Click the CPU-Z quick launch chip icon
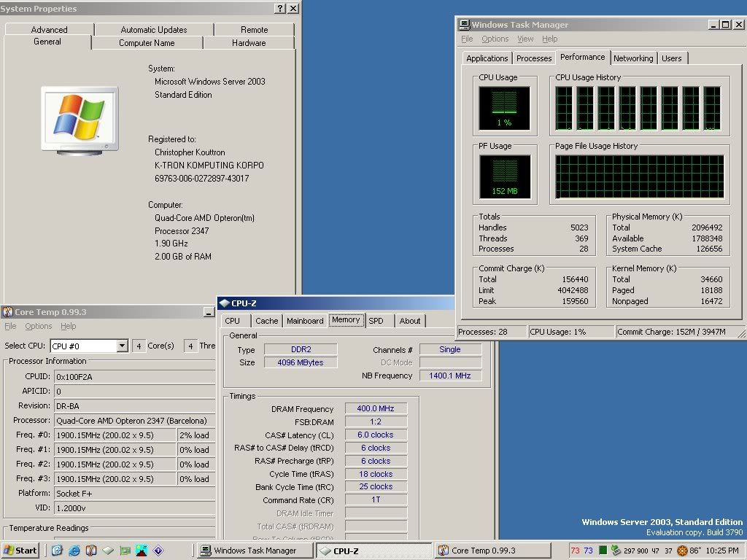 (108, 551)
